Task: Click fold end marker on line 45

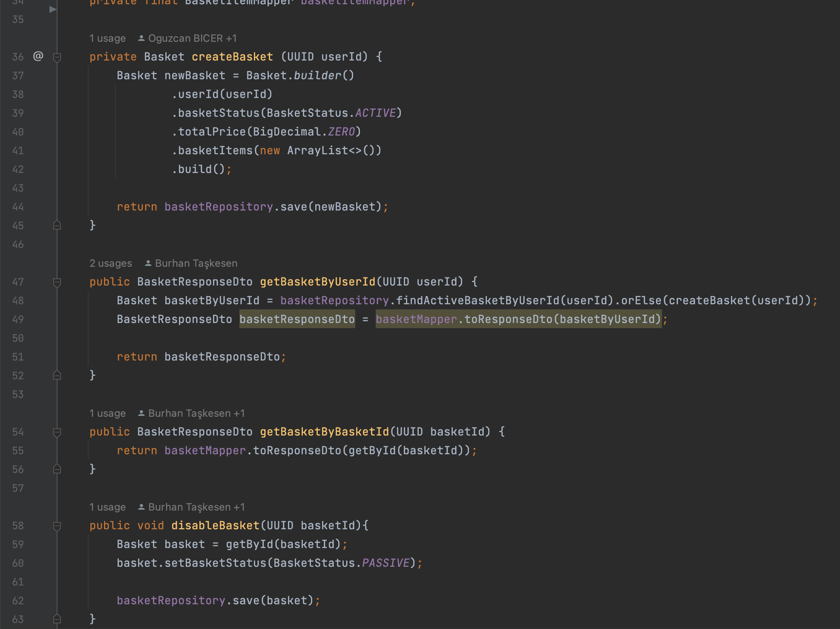Action: tap(57, 225)
